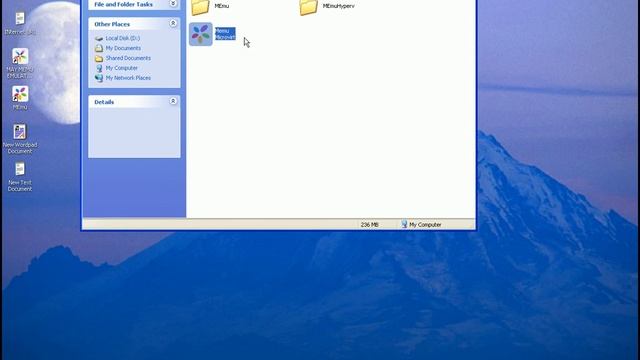The image size is (640, 360).
Task: Click the Local Disk drive icon
Action: [99, 38]
